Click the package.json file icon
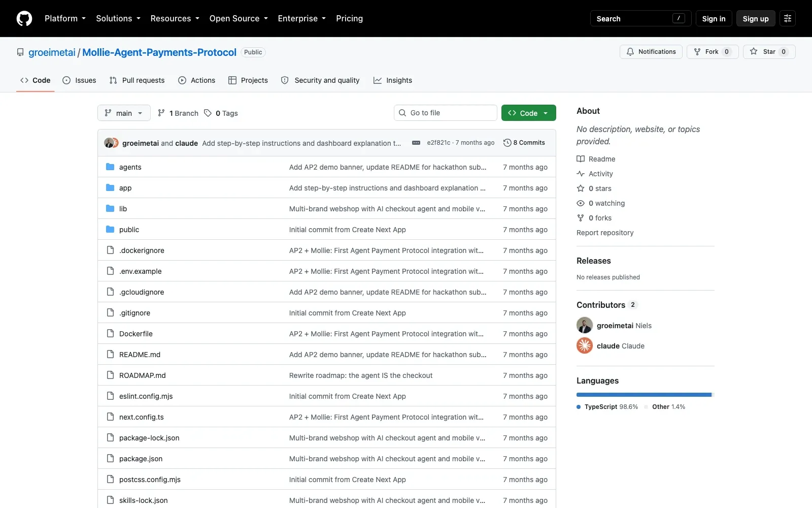This screenshot has width=812, height=508. click(x=110, y=458)
